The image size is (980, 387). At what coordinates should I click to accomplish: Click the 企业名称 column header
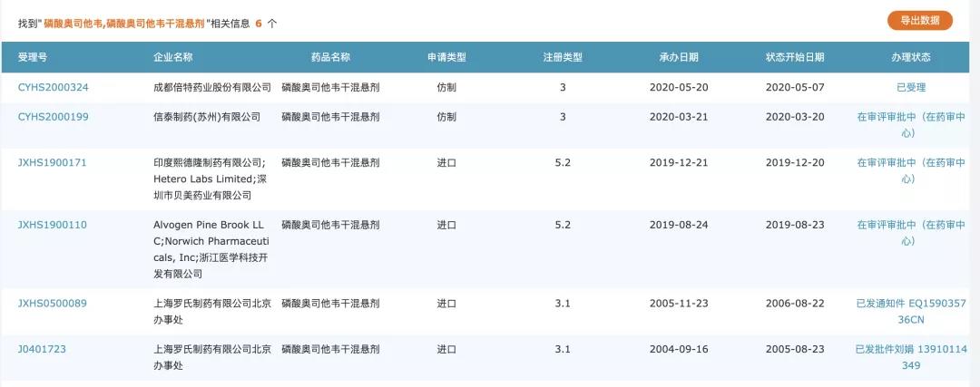tap(173, 57)
